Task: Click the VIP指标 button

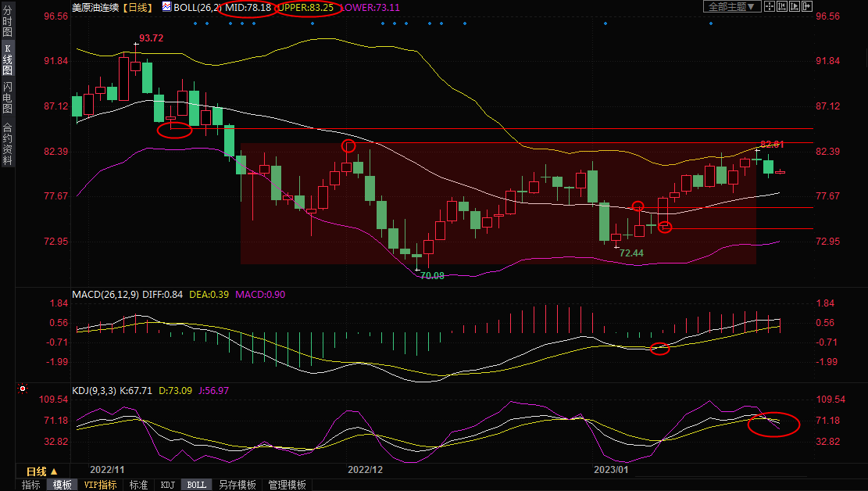Action: pos(101,485)
